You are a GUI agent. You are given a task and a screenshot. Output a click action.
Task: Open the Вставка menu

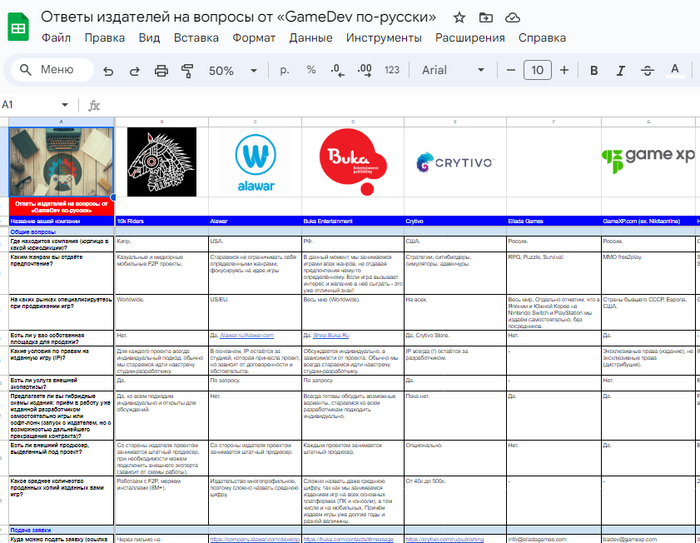(x=196, y=38)
